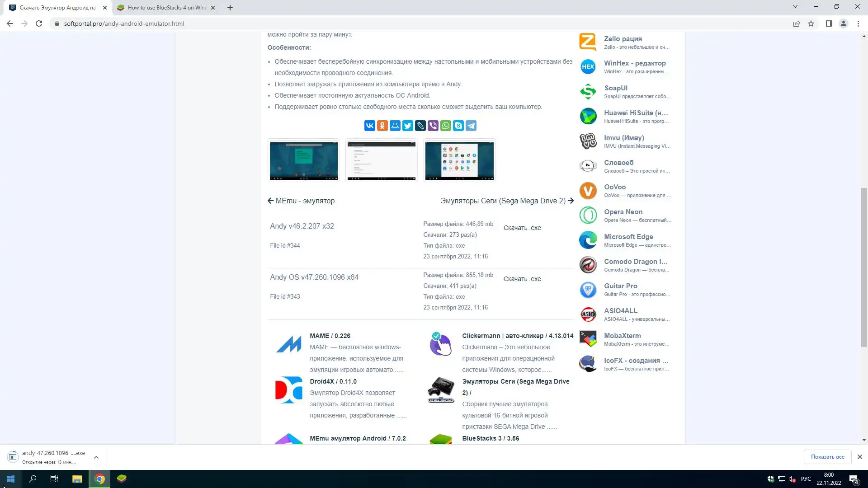The width and height of the screenshot is (868, 488).
Task: Expand the andy download options chevron
Action: [96, 457]
